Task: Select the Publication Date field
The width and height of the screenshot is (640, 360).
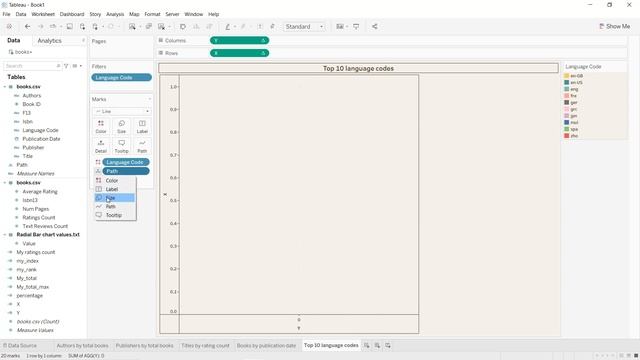Action: tap(41, 139)
